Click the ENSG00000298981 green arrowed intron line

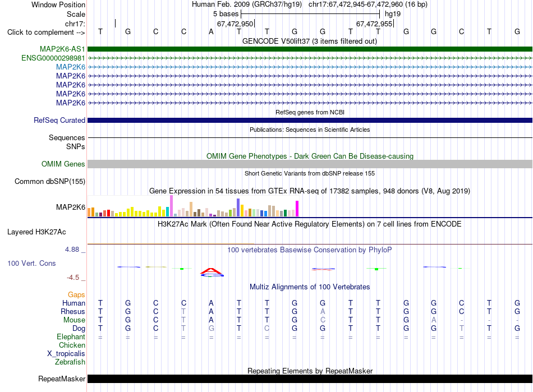[310, 58]
